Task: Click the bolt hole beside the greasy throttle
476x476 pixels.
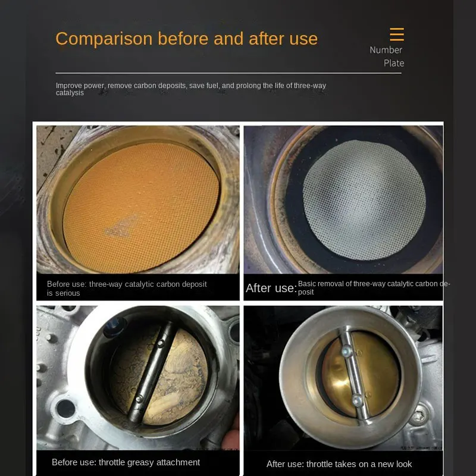Action: (65, 409)
